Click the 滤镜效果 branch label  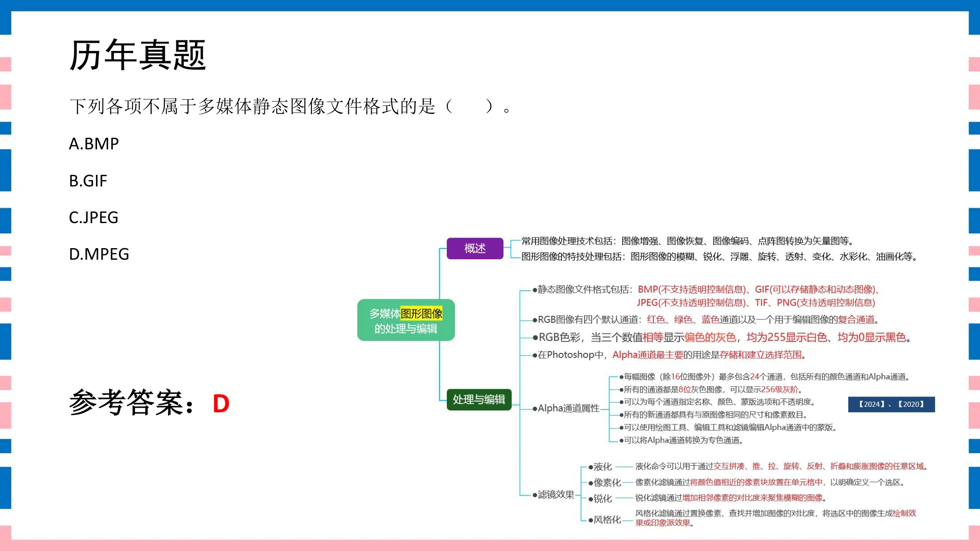tap(554, 494)
